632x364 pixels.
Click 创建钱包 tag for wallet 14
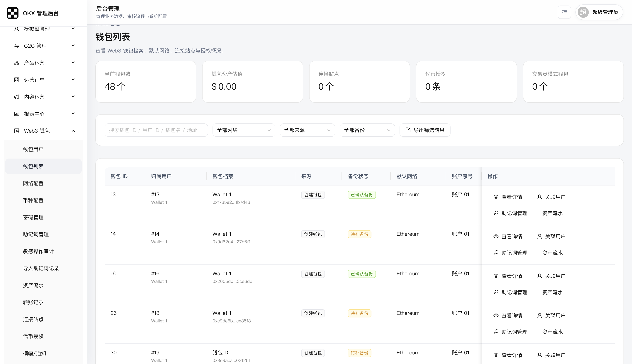click(x=313, y=234)
